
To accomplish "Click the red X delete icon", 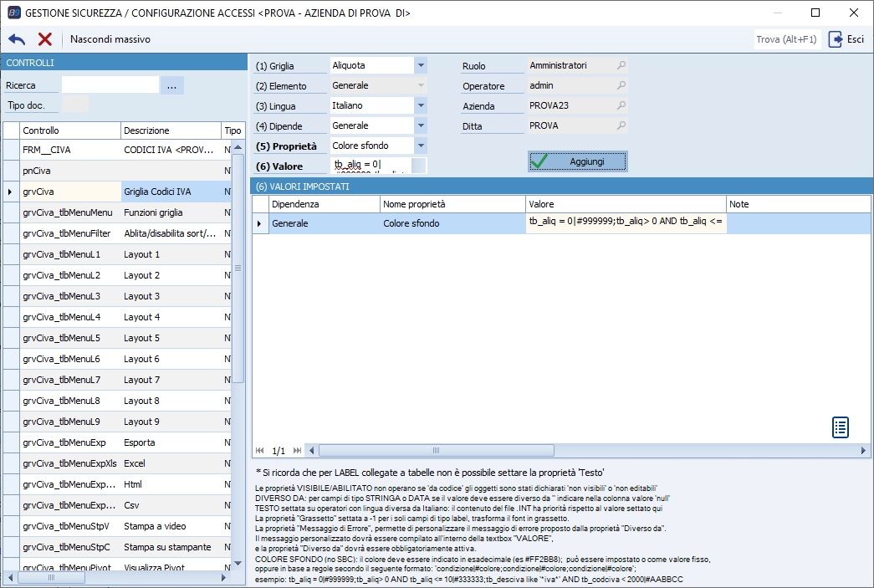I will [45, 39].
